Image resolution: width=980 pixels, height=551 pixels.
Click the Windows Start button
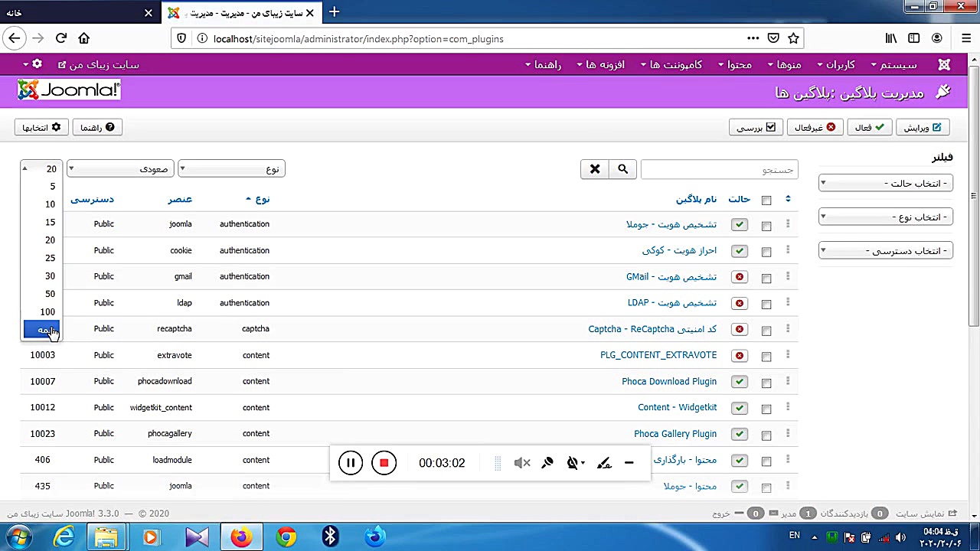[x=18, y=537]
